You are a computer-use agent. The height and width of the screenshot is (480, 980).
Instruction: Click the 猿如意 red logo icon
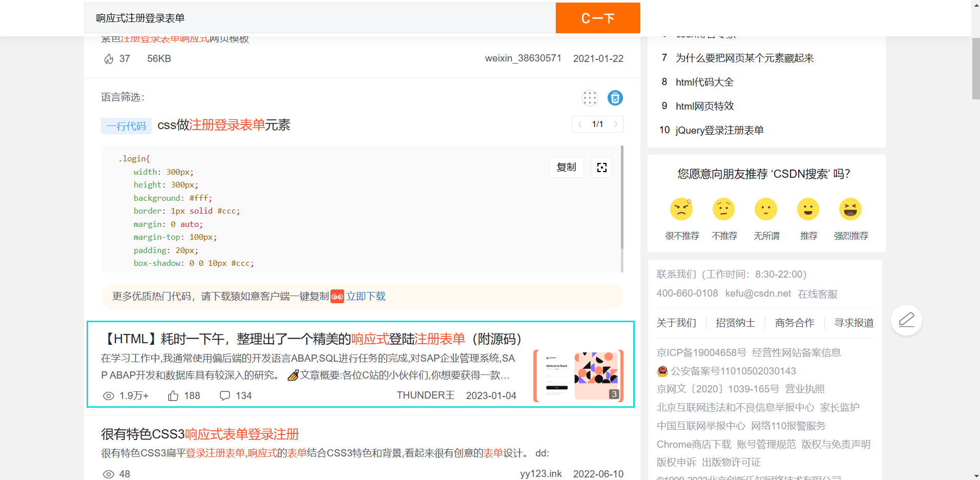point(337,296)
